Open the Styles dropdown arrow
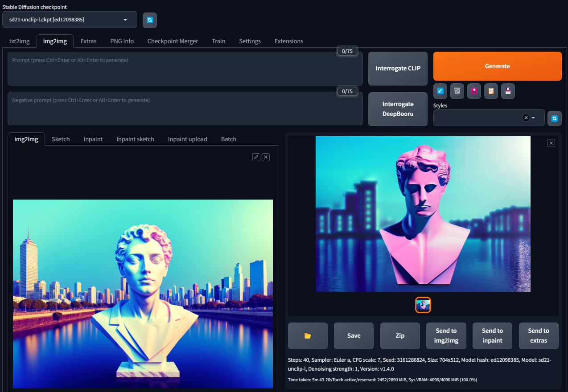 [533, 118]
